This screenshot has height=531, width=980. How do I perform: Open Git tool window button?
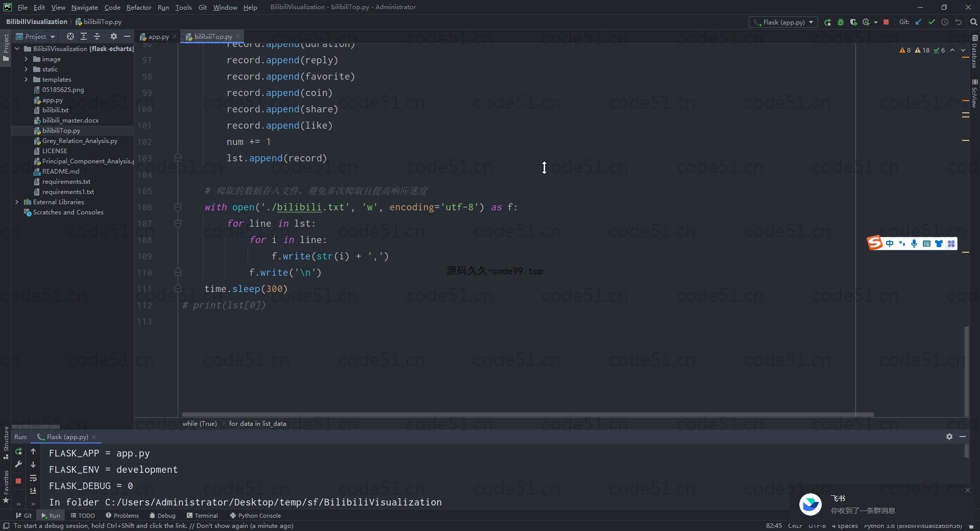point(23,515)
